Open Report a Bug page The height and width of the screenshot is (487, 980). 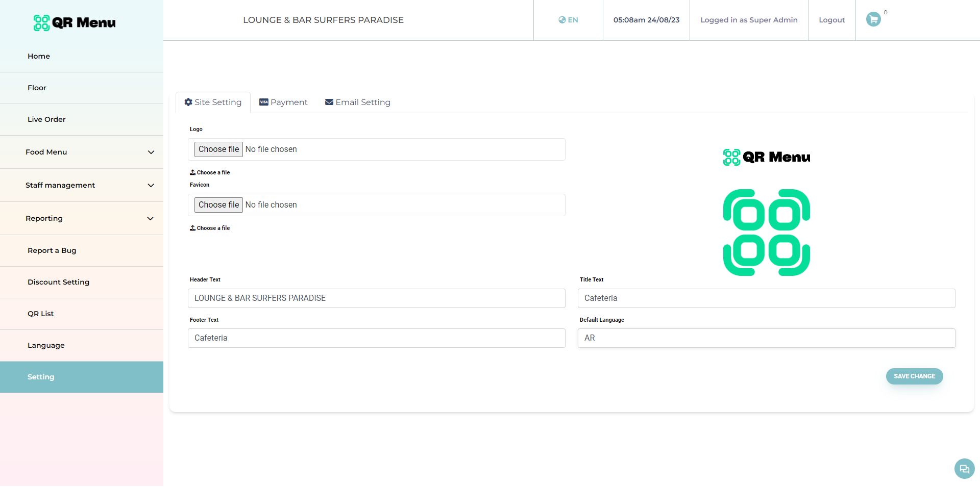(82, 250)
